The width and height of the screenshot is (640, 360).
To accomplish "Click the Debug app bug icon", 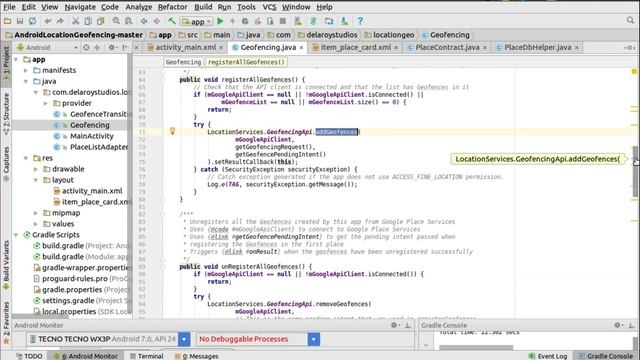I will tap(245, 21).
